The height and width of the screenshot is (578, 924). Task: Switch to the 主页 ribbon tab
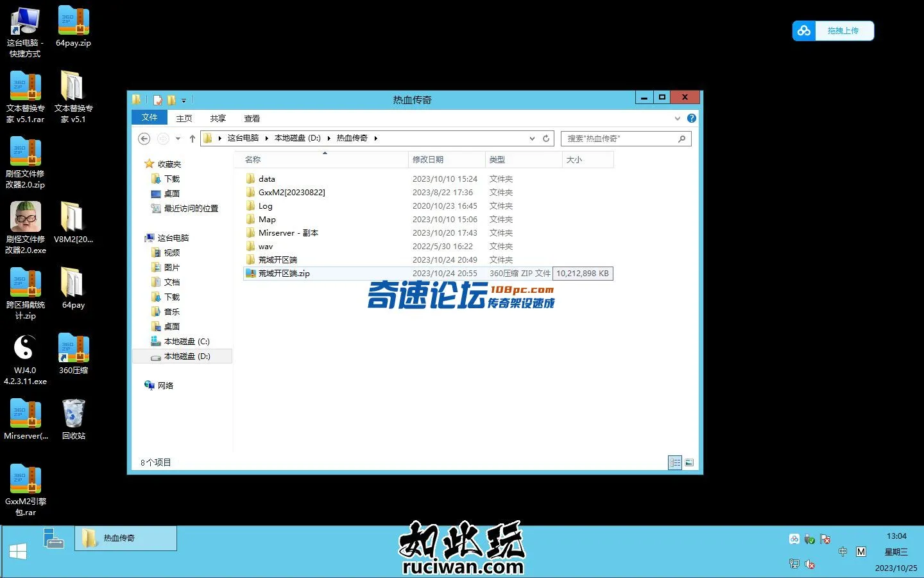point(184,118)
